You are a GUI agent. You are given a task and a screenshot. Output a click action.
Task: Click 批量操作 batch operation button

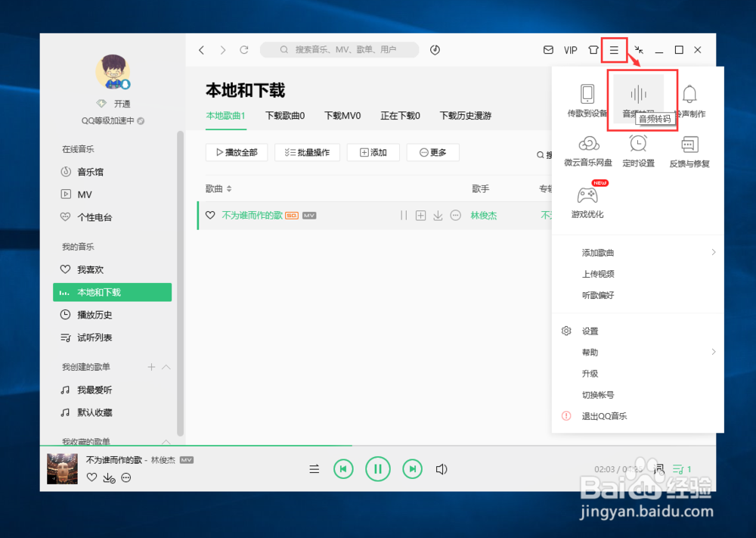click(x=307, y=153)
